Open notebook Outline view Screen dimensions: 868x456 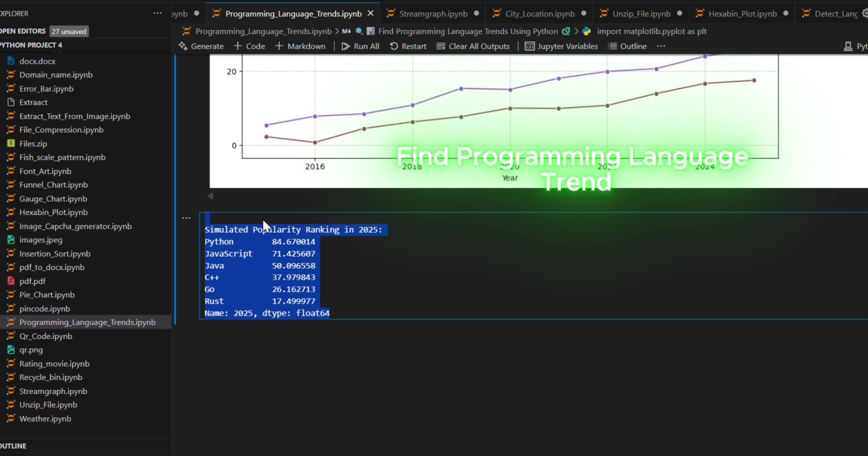coord(627,46)
